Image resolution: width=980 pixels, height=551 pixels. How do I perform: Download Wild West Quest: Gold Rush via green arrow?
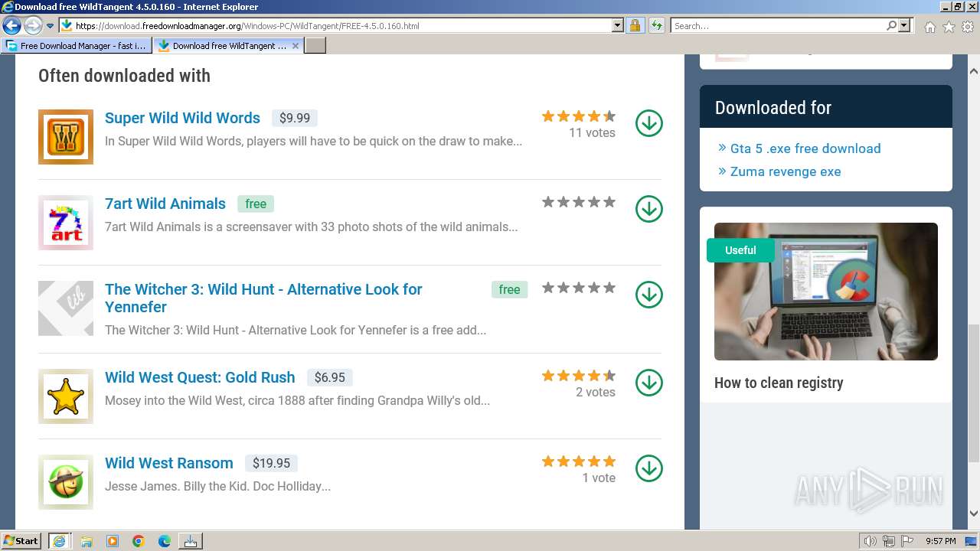[x=649, y=383]
